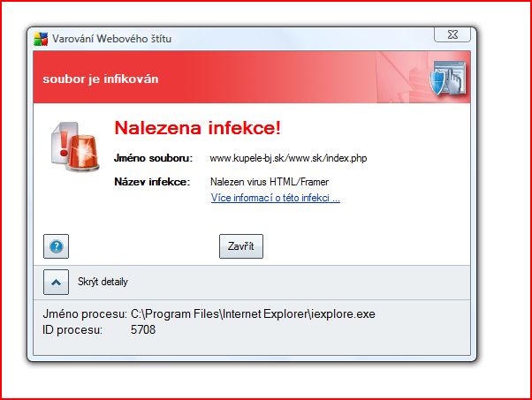Close the dialog with the X button
The height and width of the screenshot is (400, 532).
[452, 38]
